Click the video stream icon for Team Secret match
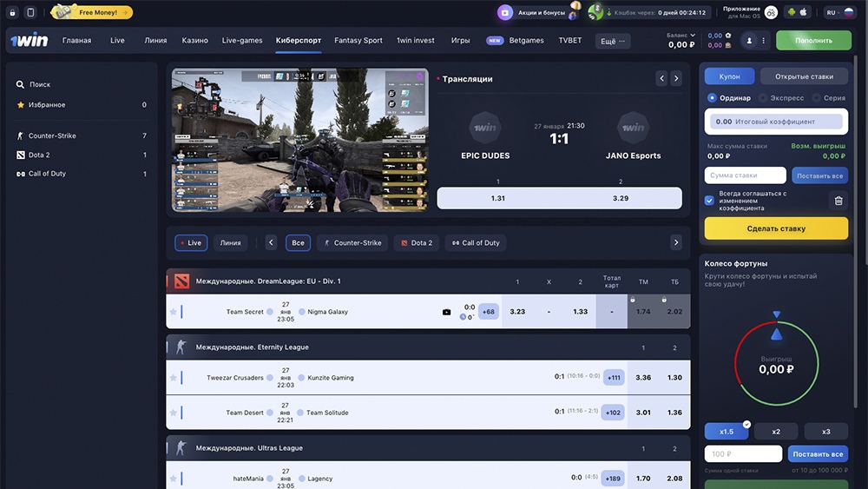 [446, 312]
